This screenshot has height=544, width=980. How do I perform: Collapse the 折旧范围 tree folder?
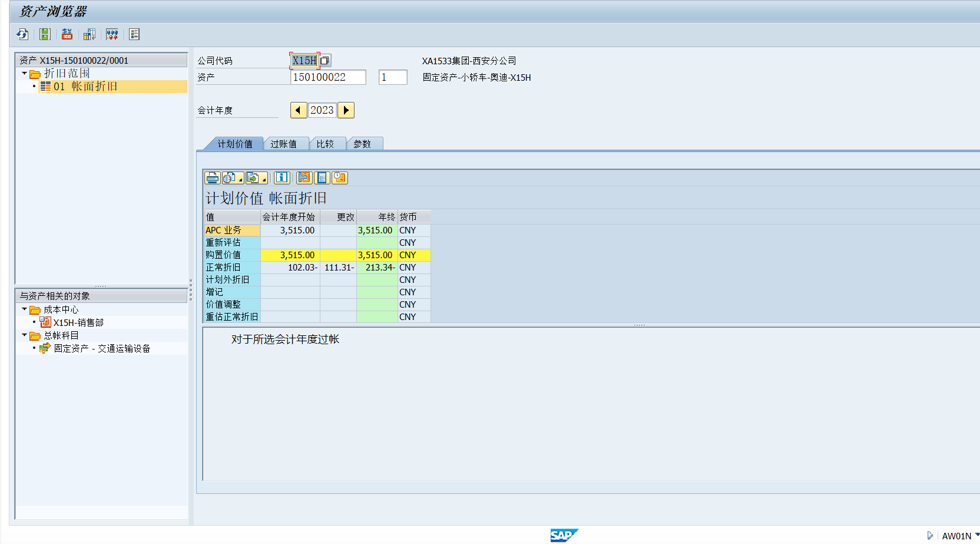pos(24,73)
